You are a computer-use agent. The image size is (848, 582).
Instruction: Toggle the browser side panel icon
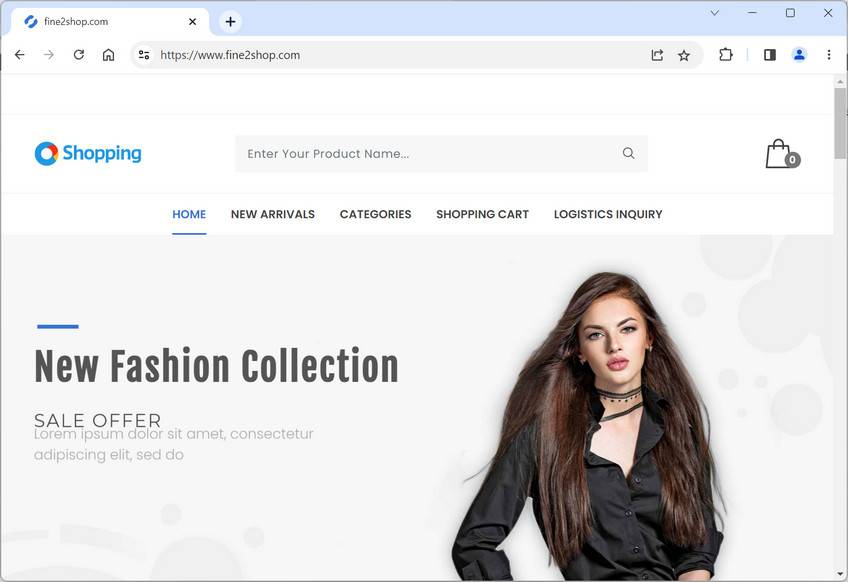click(770, 55)
